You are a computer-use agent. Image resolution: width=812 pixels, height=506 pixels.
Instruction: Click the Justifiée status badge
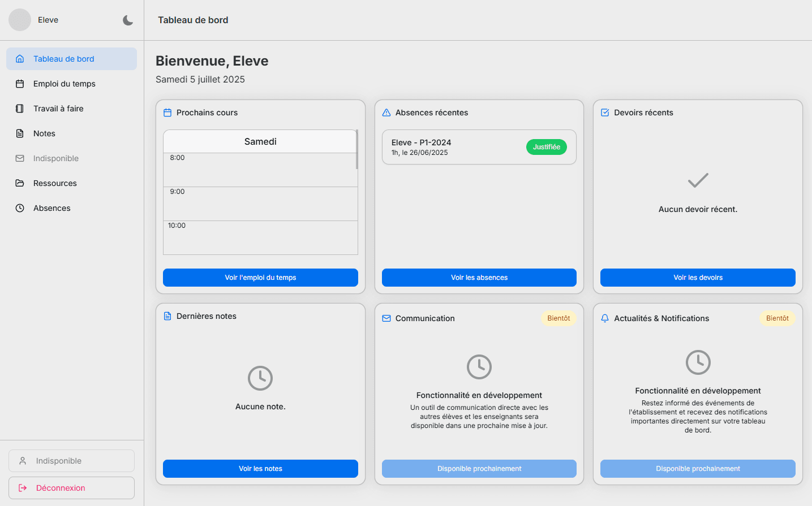(545, 146)
